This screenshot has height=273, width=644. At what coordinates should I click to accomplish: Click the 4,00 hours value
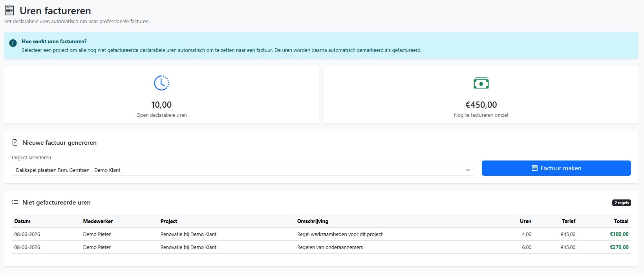[x=527, y=234]
